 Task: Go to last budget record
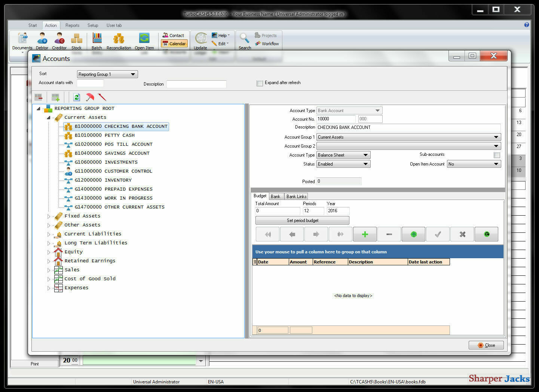[340, 234]
